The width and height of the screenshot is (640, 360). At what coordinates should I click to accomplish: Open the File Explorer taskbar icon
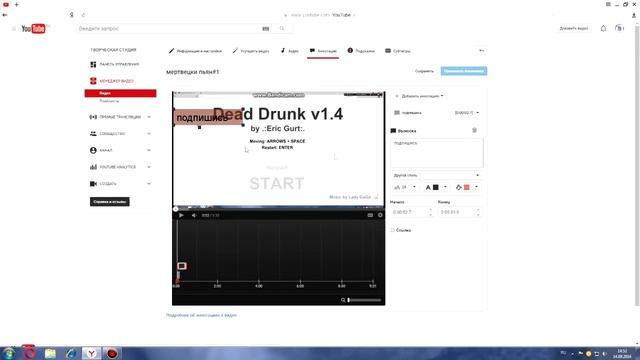click(50, 353)
